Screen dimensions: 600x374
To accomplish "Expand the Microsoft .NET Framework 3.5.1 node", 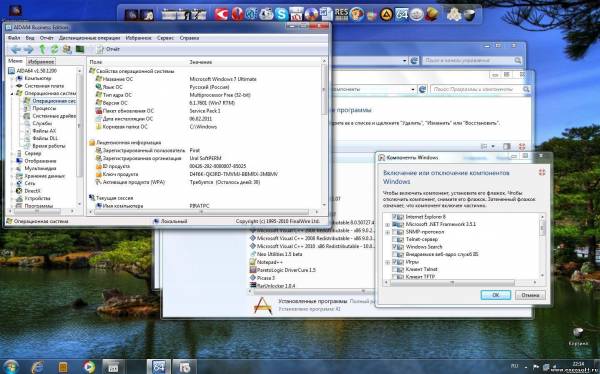I will pyautogui.click(x=387, y=224).
